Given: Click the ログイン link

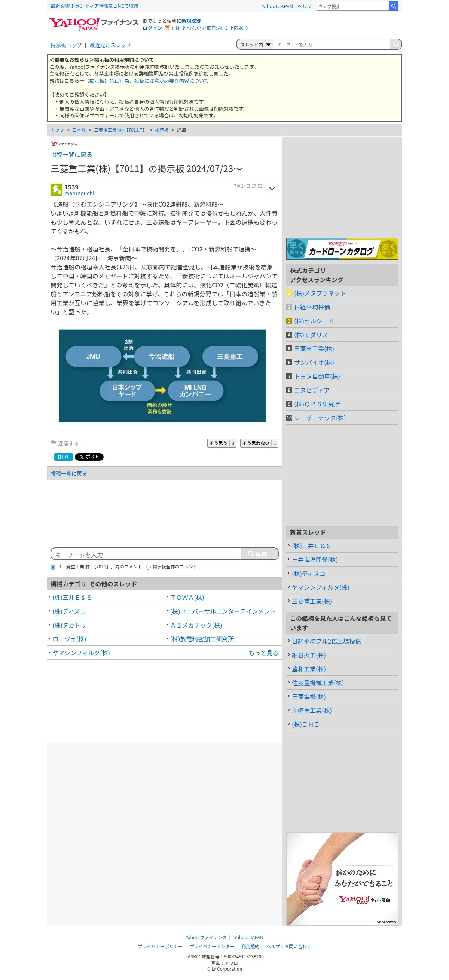Looking at the screenshot, I should (152, 28).
